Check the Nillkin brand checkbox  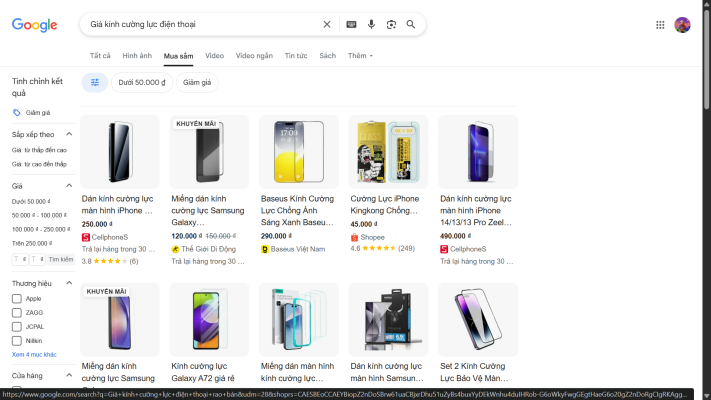coord(17,341)
